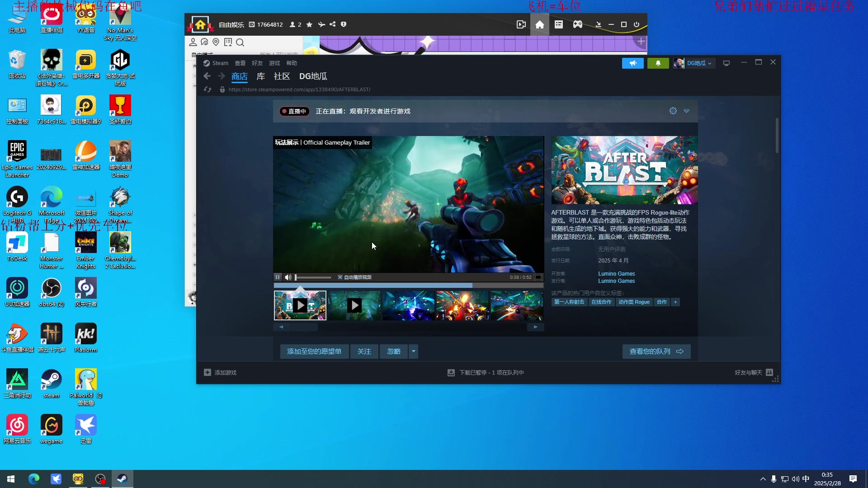This screenshot has width=868, height=488.
Task: Open the 查看 menu
Action: tap(240, 63)
